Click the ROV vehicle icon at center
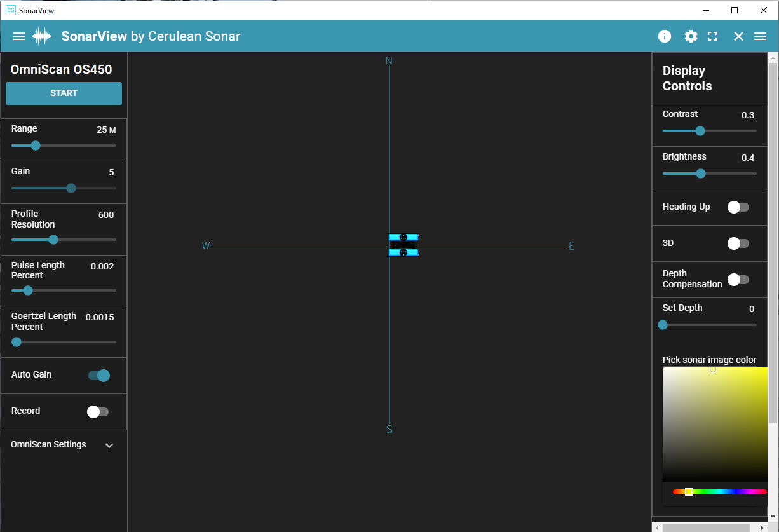Viewport: 779px width, 532px height. point(403,245)
